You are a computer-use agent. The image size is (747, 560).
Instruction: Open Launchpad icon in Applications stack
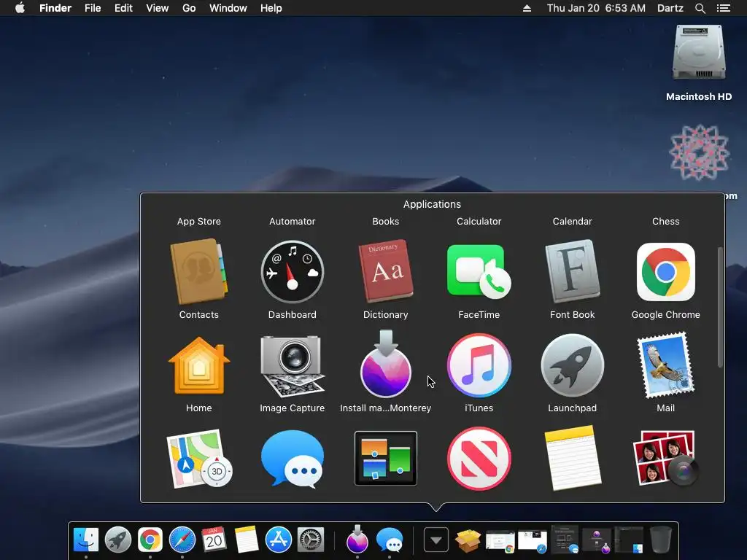pyautogui.click(x=572, y=365)
